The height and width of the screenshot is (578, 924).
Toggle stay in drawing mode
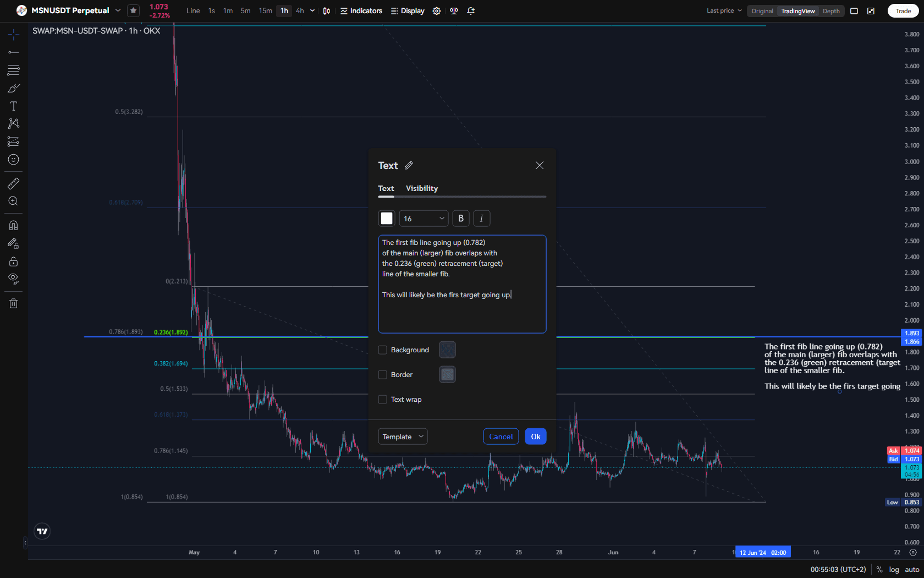pos(14,243)
